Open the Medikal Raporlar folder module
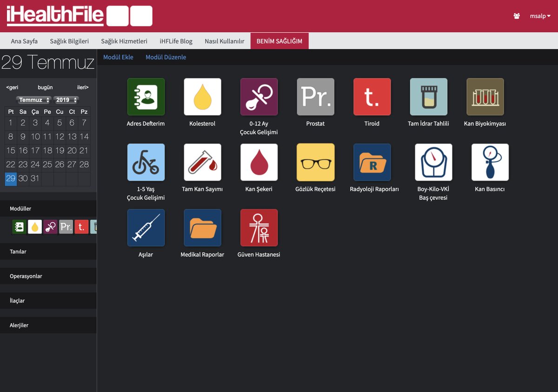The width and height of the screenshot is (558, 392). [x=202, y=228]
